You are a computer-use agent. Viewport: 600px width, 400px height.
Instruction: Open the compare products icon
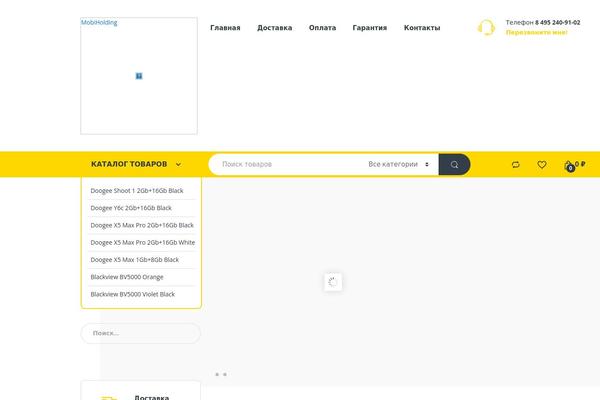515,165
